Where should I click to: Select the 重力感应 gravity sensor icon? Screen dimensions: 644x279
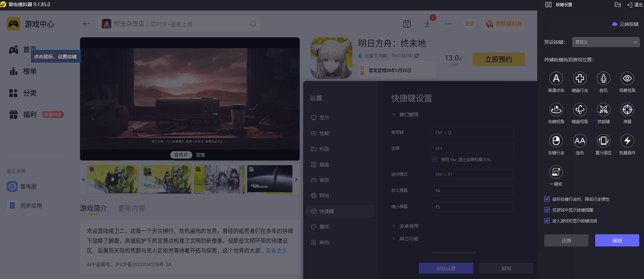pos(603,141)
